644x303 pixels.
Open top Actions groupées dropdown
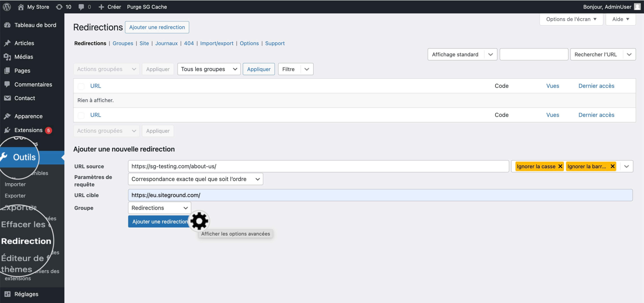coord(106,69)
